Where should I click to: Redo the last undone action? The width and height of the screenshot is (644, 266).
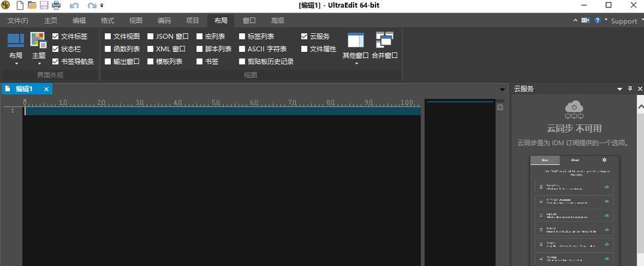(x=92, y=6)
